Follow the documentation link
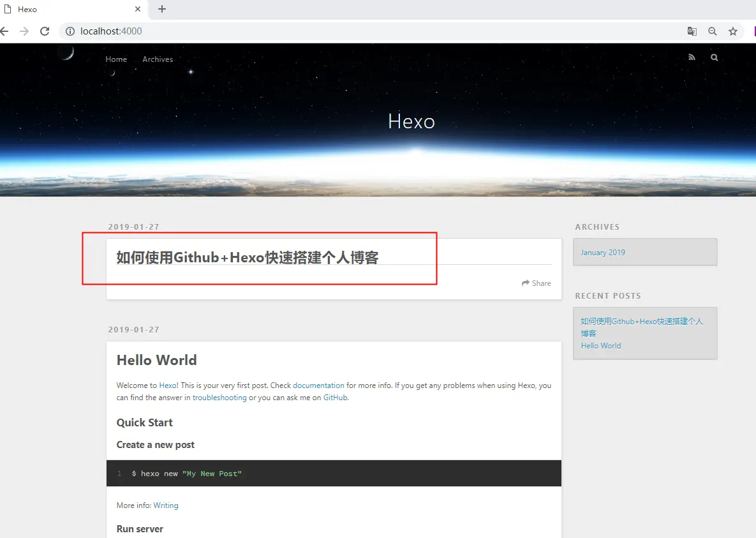756x538 pixels. click(x=319, y=385)
